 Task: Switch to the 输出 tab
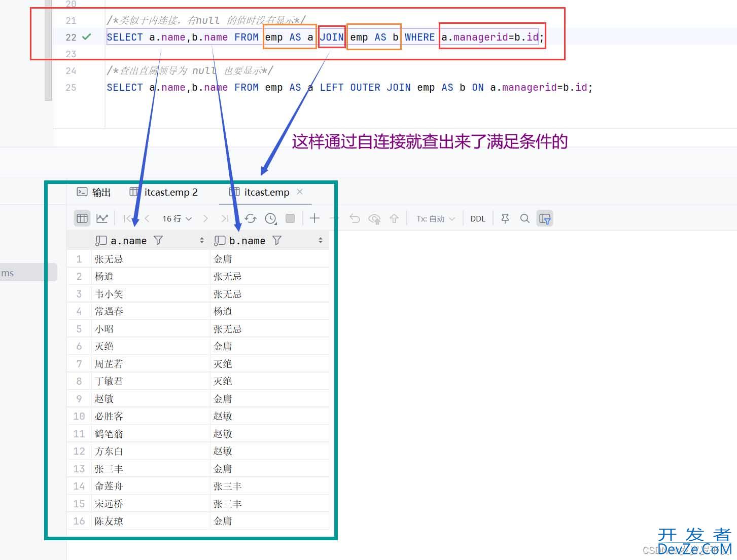(94, 192)
